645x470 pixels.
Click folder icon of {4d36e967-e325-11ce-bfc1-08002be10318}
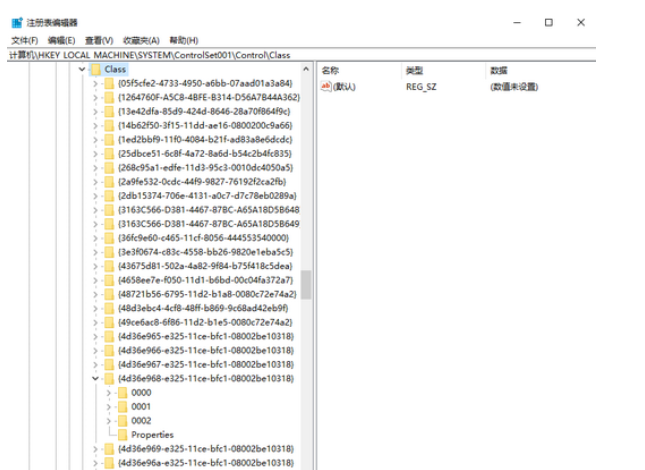[x=109, y=364]
